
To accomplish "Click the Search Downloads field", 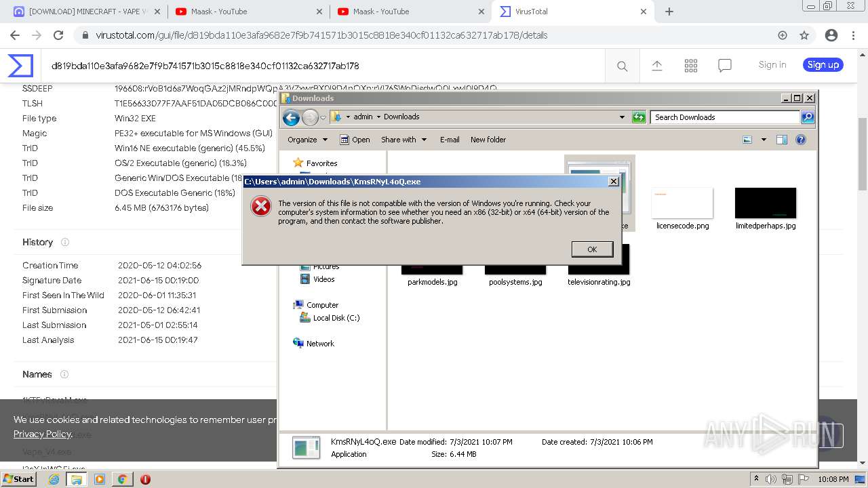I will (x=725, y=117).
